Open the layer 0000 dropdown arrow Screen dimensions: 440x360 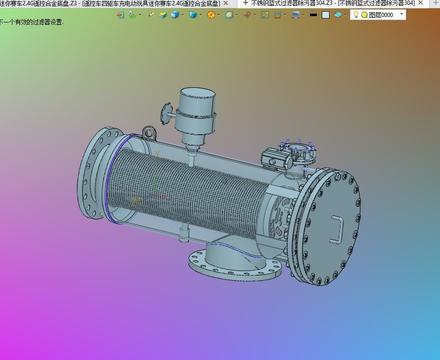(x=401, y=14)
